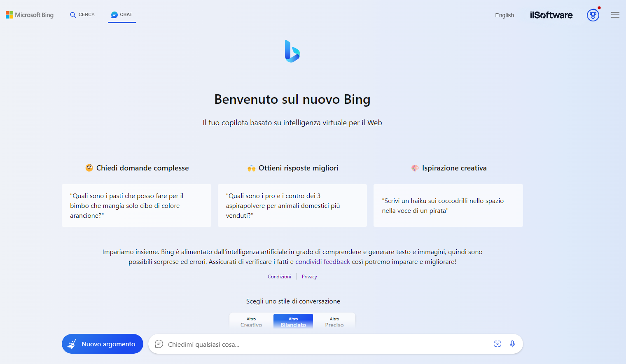
Task: Select the pet vacuum pros and cons card
Action: pos(292,205)
